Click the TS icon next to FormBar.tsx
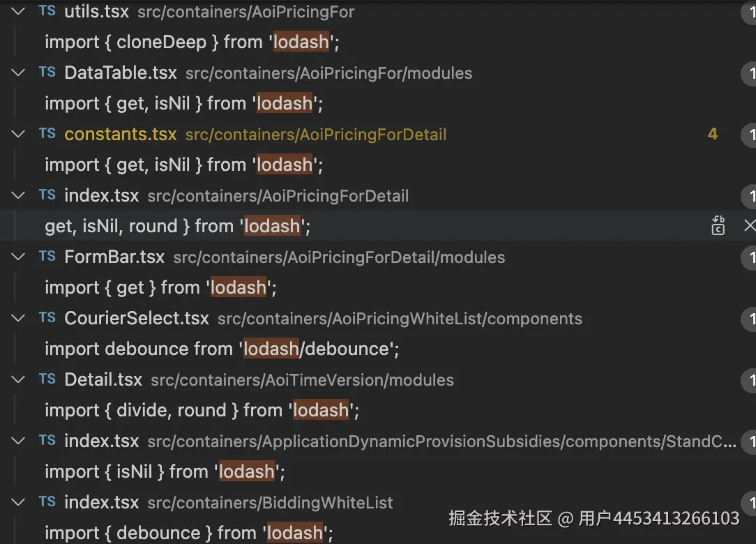This screenshot has width=756, height=544. [47, 257]
